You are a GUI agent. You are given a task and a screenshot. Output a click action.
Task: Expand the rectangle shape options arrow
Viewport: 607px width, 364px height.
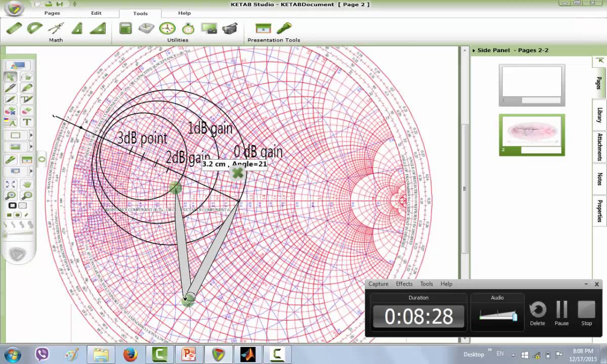coord(31,135)
